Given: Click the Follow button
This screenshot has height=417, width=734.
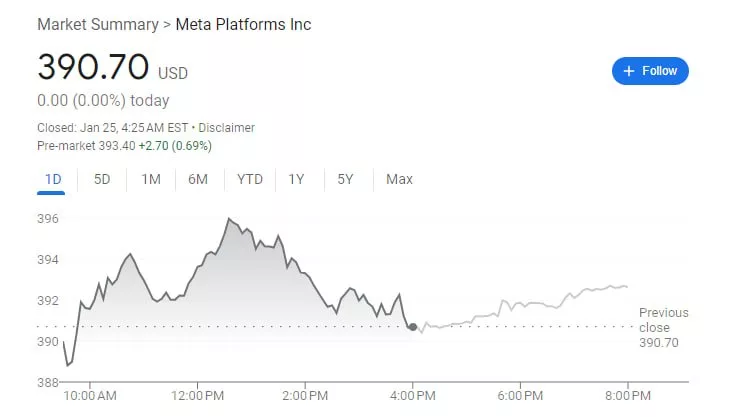Looking at the screenshot, I should coord(650,71).
